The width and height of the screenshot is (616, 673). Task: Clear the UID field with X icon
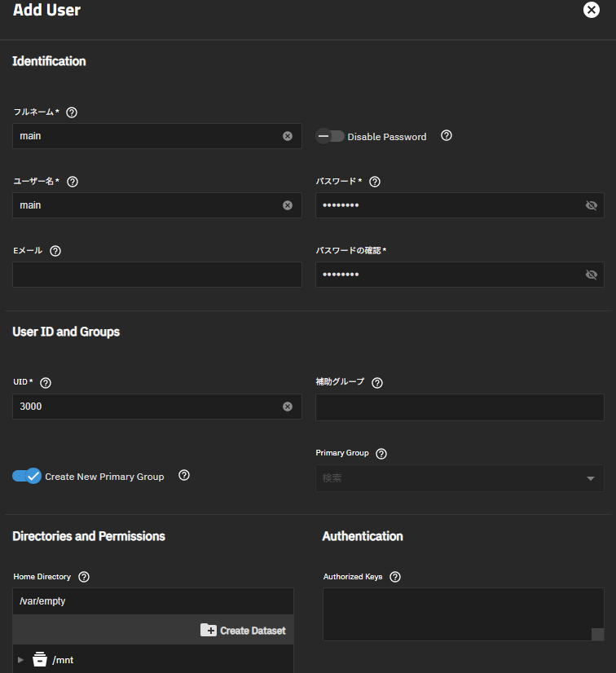tap(288, 407)
